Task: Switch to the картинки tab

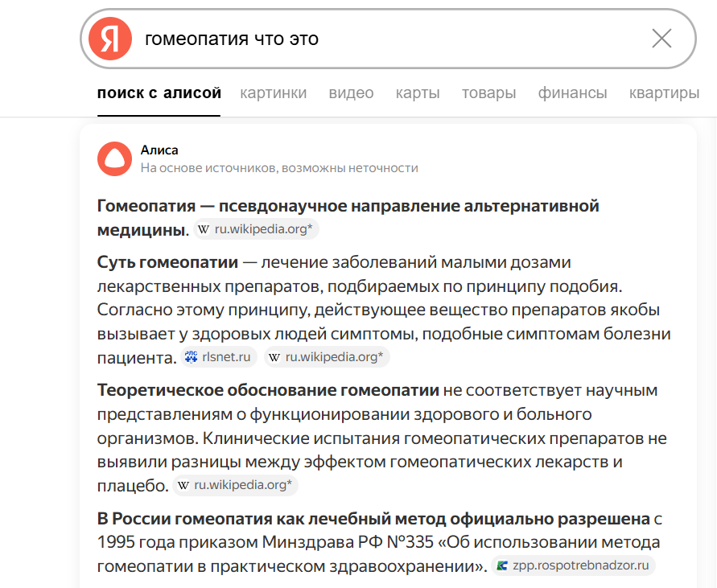Action: pyautogui.click(x=273, y=93)
